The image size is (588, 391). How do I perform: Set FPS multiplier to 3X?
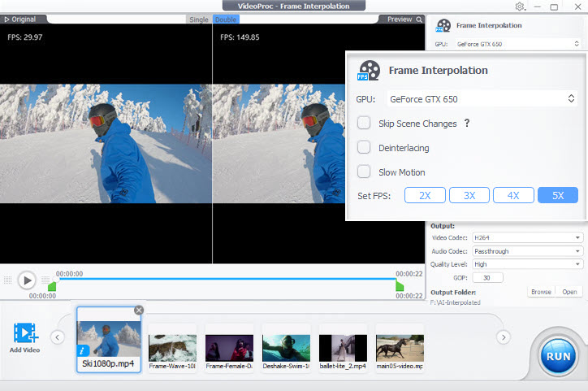tap(469, 195)
